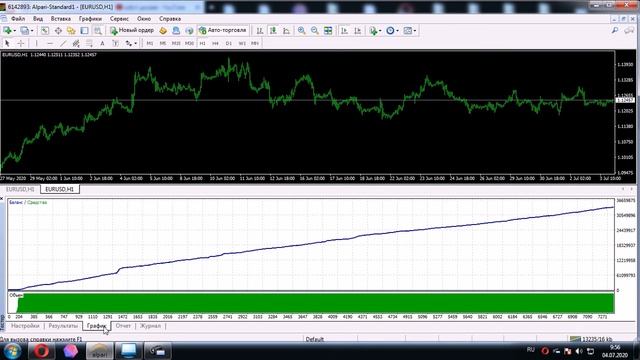This screenshot has width=640, height=360.
Task: Open the Profiles toolbar icon
Action: click(x=24, y=31)
